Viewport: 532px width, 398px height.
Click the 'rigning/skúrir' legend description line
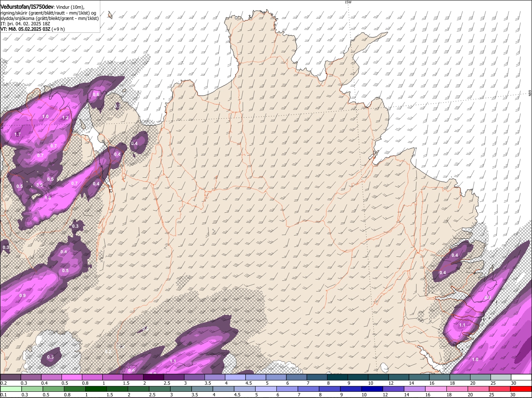(49, 13)
